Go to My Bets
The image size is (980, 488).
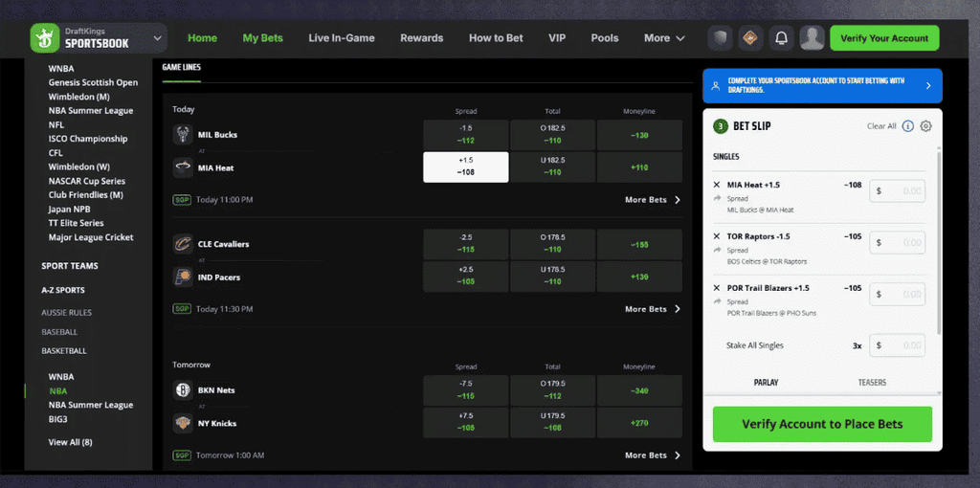[x=262, y=38]
